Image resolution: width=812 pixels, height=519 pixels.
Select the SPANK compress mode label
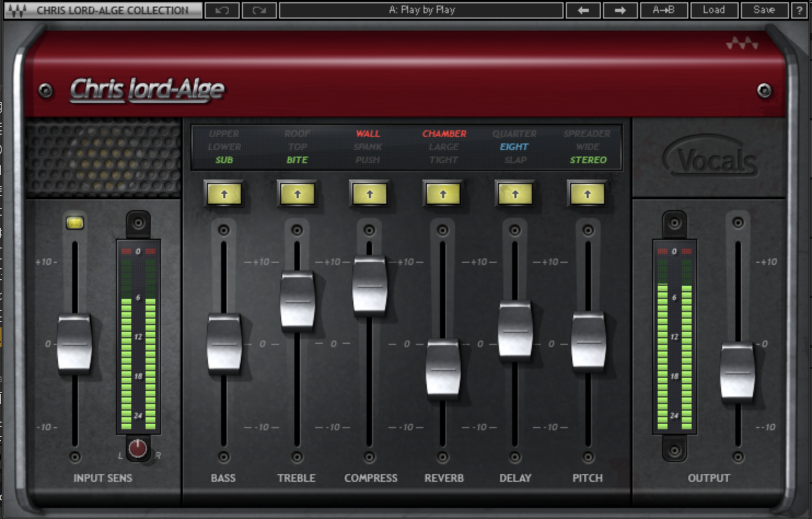tap(368, 147)
